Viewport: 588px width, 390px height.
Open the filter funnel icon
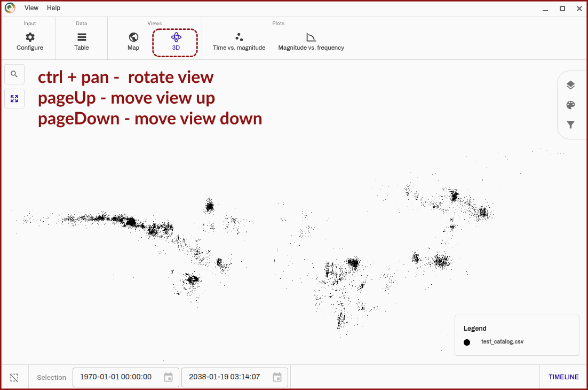pyautogui.click(x=570, y=124)
